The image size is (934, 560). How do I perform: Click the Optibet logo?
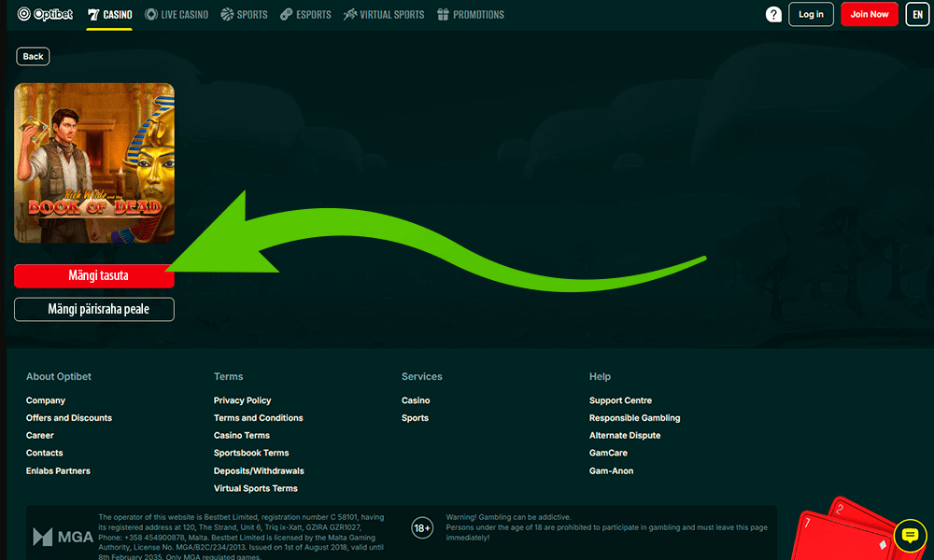click(x=45, y=15)
